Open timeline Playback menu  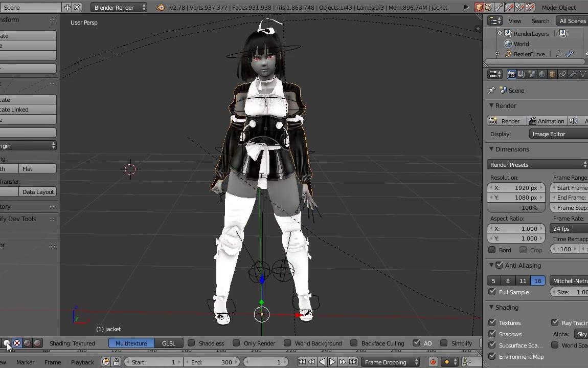pos(82,362)
